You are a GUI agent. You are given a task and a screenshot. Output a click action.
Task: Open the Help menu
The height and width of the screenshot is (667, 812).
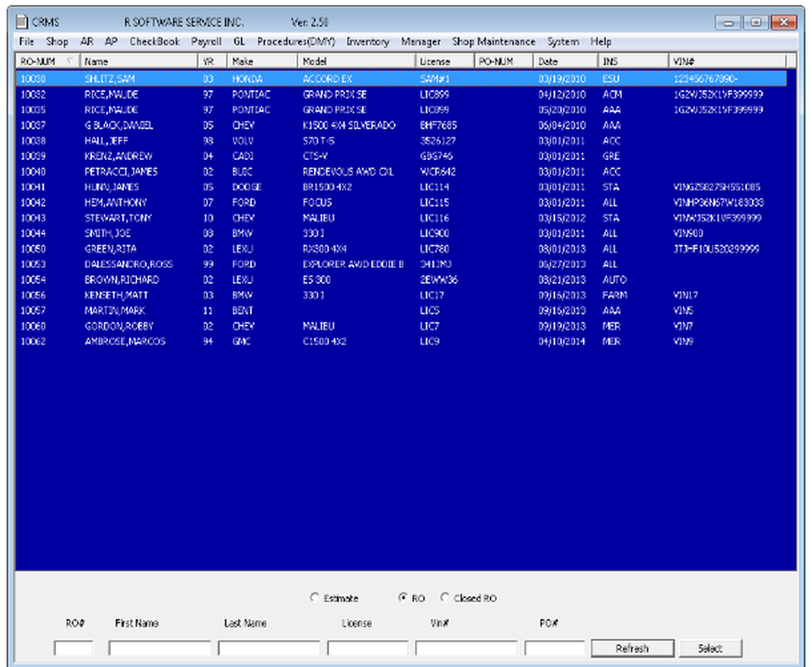601,41
